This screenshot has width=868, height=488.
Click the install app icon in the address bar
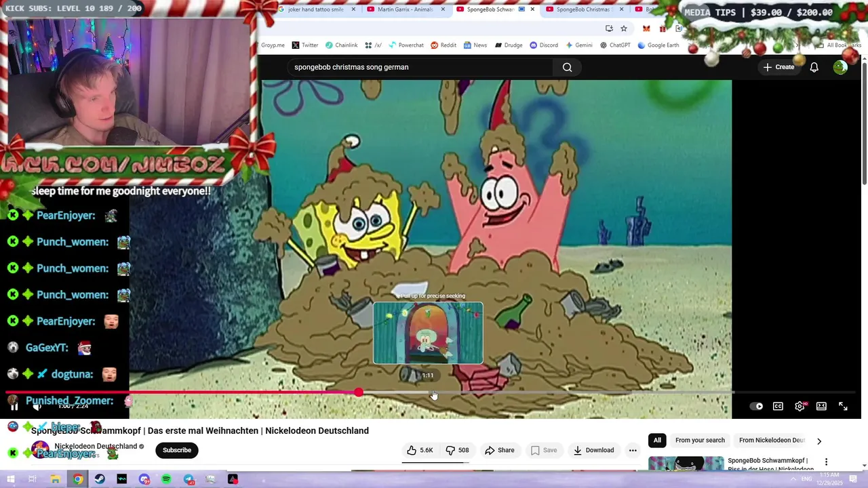pyautogui.click(x=609, y=28)
